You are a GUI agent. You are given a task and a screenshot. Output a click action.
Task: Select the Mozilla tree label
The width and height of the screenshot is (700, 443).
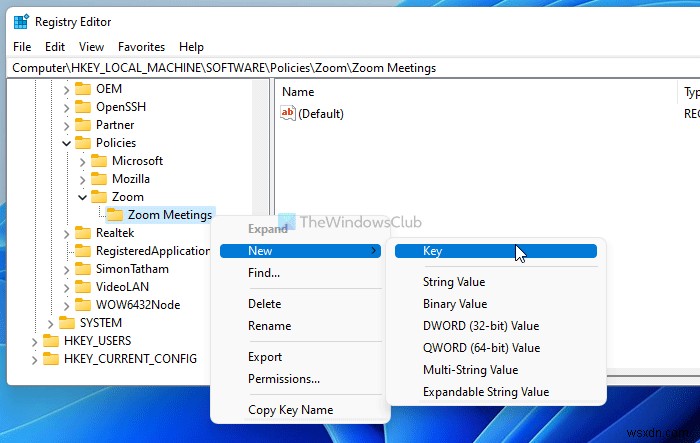[131, 179]
